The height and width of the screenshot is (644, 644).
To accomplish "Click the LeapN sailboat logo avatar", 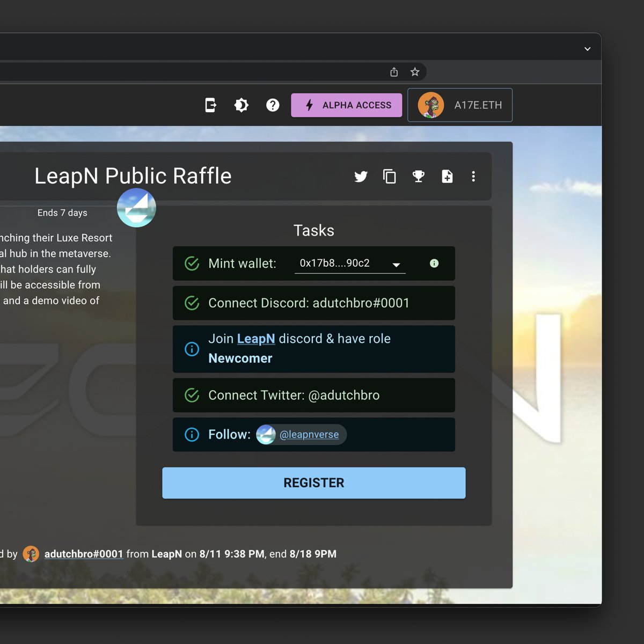I will pos(136,208).
